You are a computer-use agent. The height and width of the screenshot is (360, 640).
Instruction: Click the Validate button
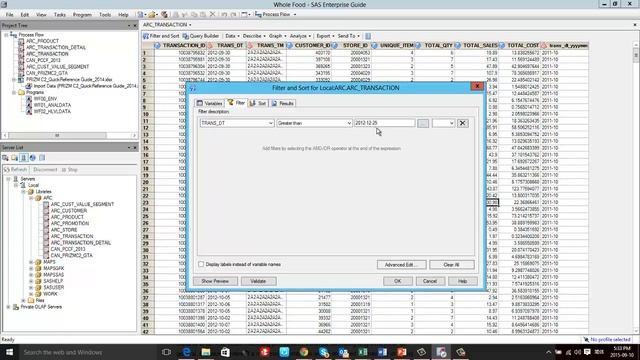point(258,281)
